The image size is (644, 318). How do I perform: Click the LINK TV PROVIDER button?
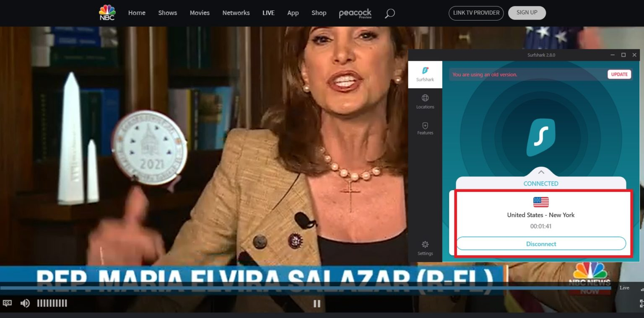476,13
